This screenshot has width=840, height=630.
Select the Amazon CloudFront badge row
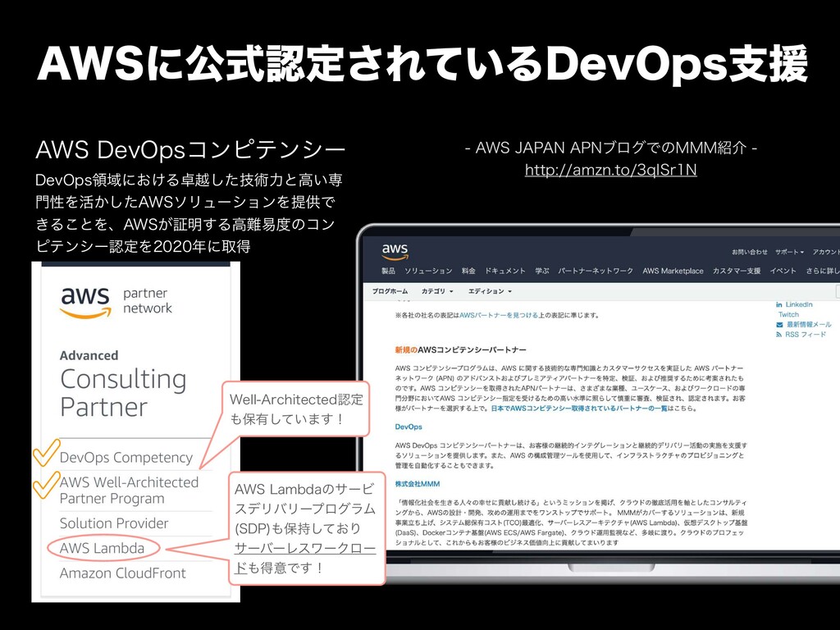click(x=123, y=573)
